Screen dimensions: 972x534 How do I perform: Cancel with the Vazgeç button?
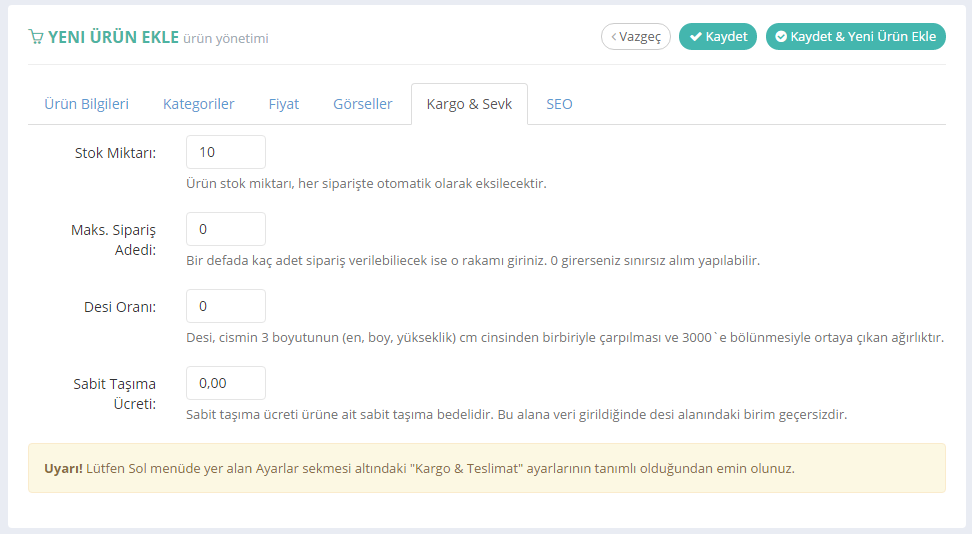click(x=636, y=37)
